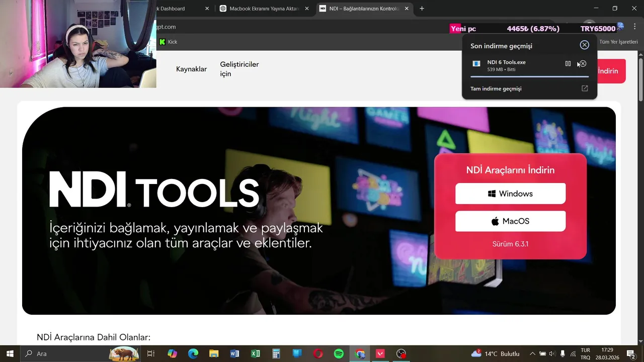Screen dimensions: 644x362
Task: Click the battery icon in system tray
Action: [542, 353]
